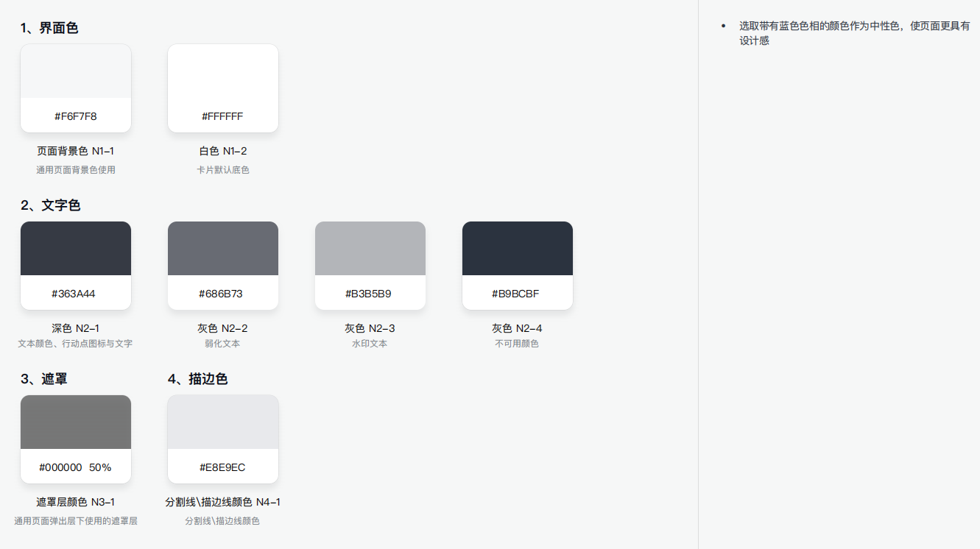Select the #FFFFFF white card swatch

[223, 88]
